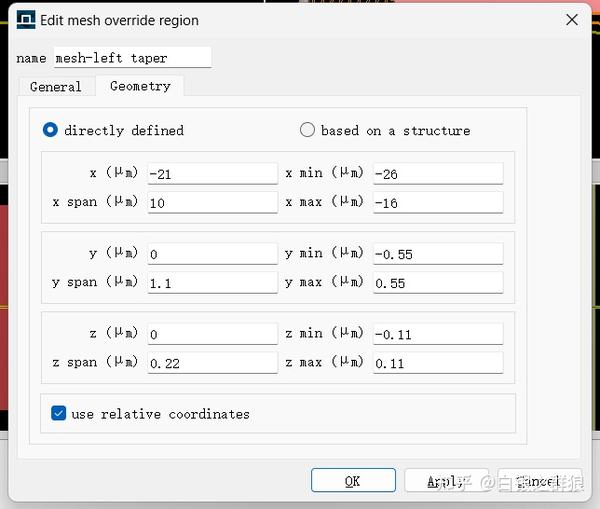This screenshot has height=509, width=600.
Task: Click the OK button
Action: click(353, 481)
